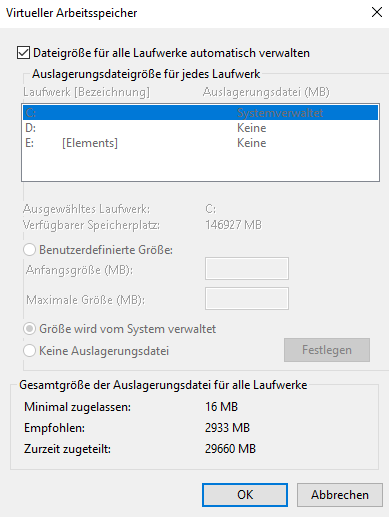Select the E: [Elements] drive entry
Screen dimensions: 389x517
point(200,143)
